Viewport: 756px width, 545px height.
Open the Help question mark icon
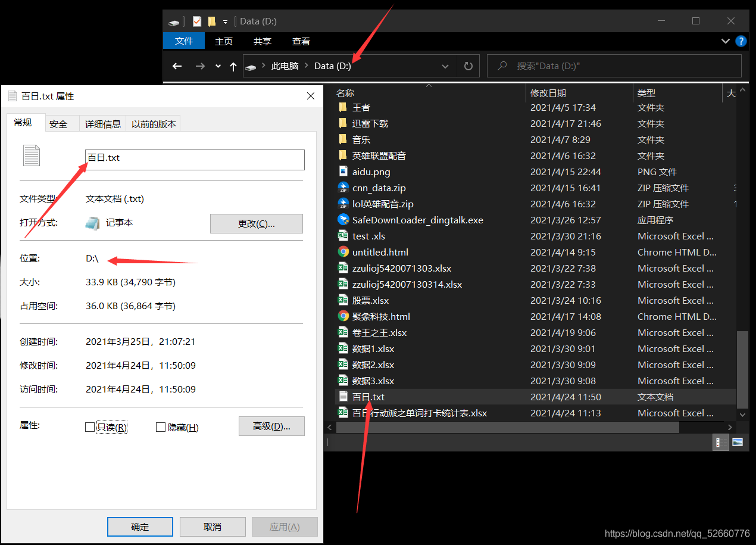[741, 41]
